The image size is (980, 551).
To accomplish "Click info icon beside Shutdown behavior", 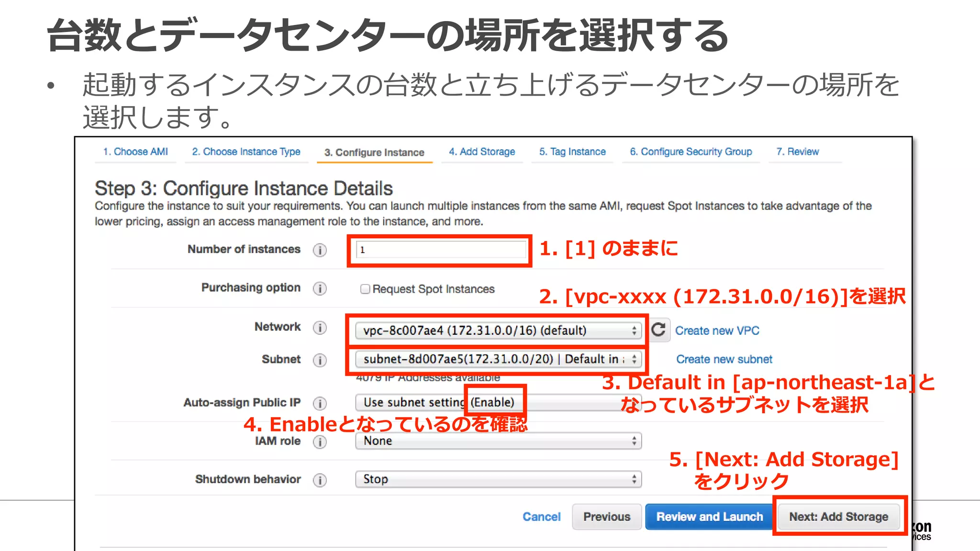I will (x=320, y=480).
